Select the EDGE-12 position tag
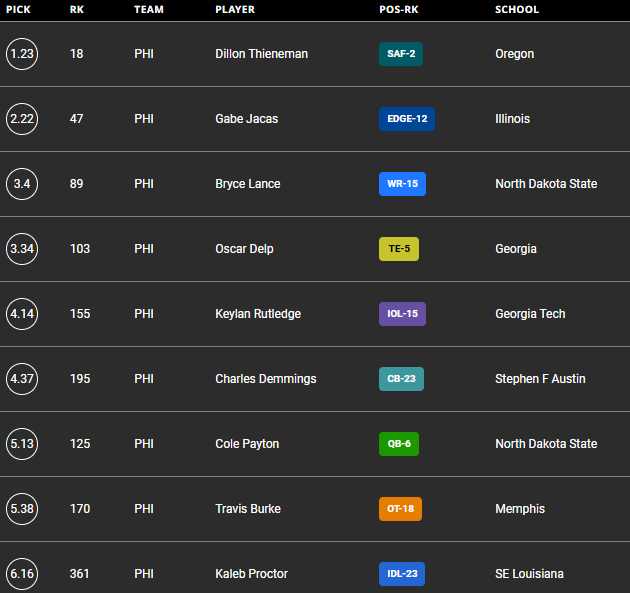Screen dimensions: 630x593 tap(407, 119)
